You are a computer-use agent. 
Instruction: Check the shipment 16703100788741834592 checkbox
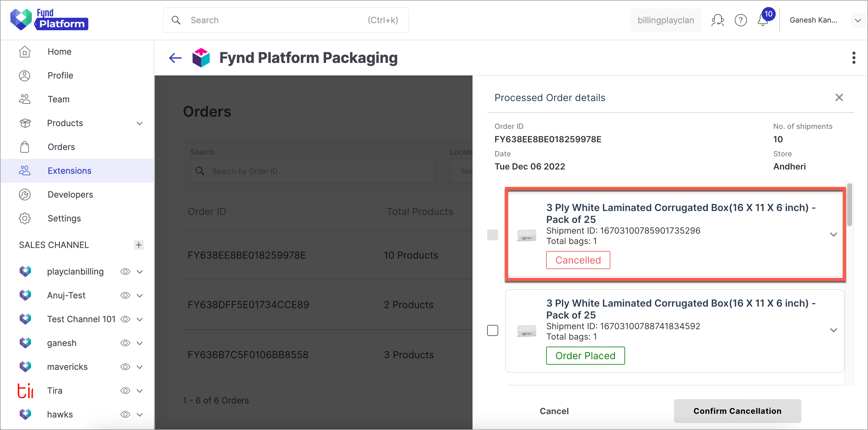[492, 330]
